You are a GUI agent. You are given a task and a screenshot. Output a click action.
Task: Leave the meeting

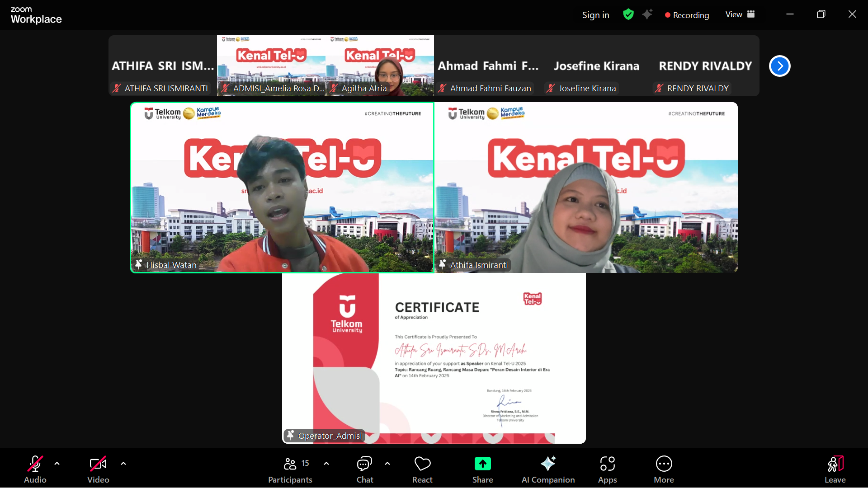(x=835, y=469)
